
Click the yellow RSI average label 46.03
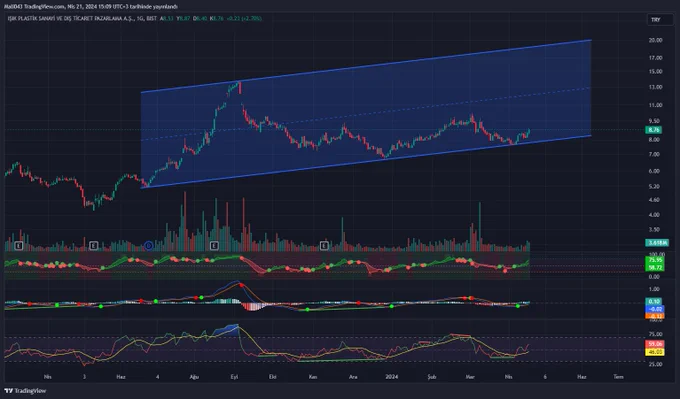655,352
